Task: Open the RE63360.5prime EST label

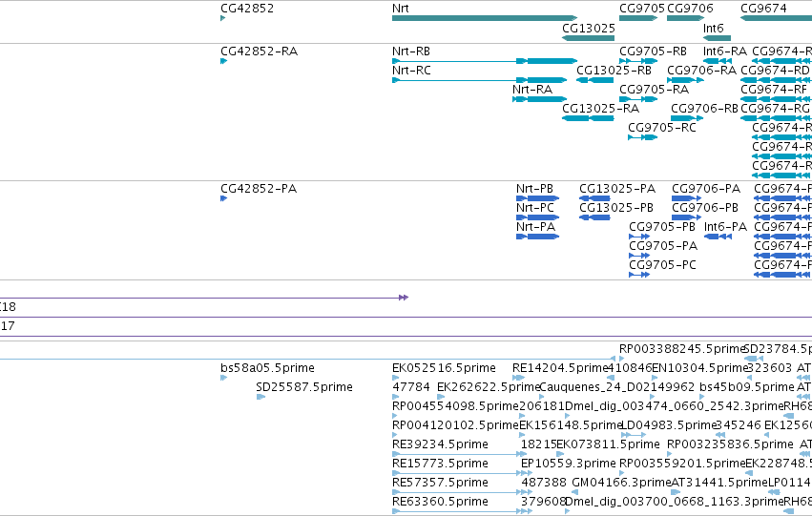Action: tap(440, 503)
